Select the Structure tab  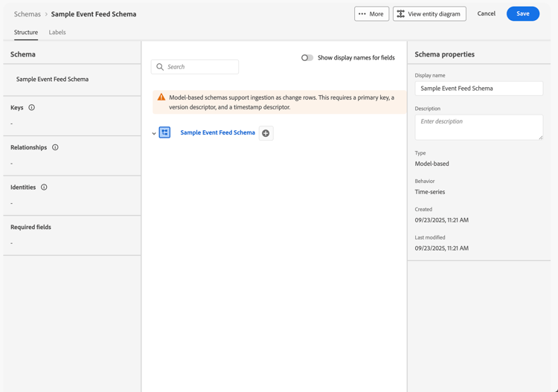(26, 33)
